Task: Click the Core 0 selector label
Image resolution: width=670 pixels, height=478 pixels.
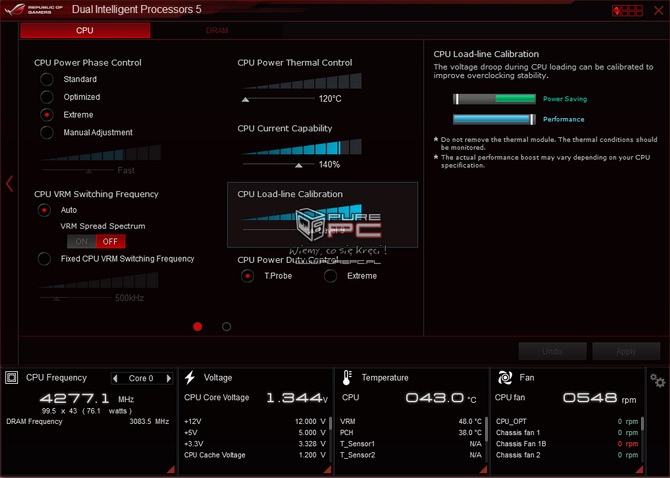Action: (x=141, y=378)
